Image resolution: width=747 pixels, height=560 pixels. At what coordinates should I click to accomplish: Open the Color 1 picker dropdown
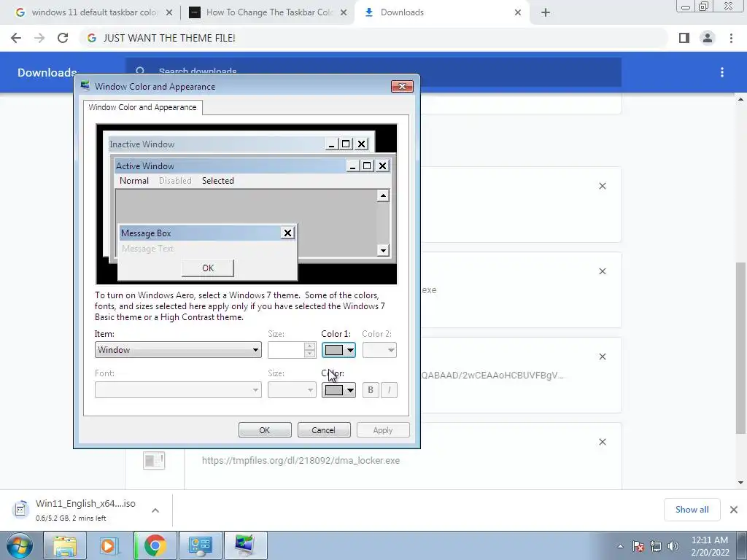pos(338,350)
